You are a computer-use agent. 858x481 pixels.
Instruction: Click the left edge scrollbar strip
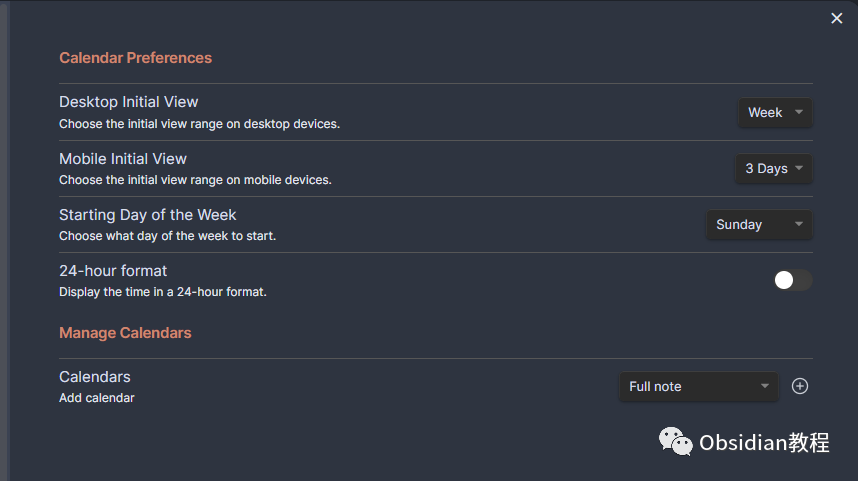pos(4,241)
